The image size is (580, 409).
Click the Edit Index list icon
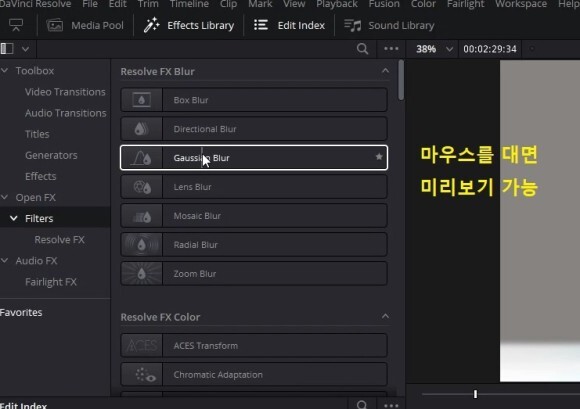point(261,25)
